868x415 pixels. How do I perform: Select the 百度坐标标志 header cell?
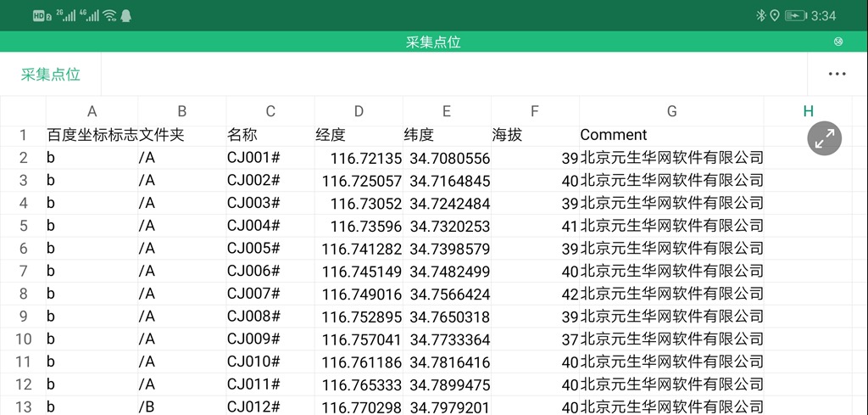[x=92, y=135]
